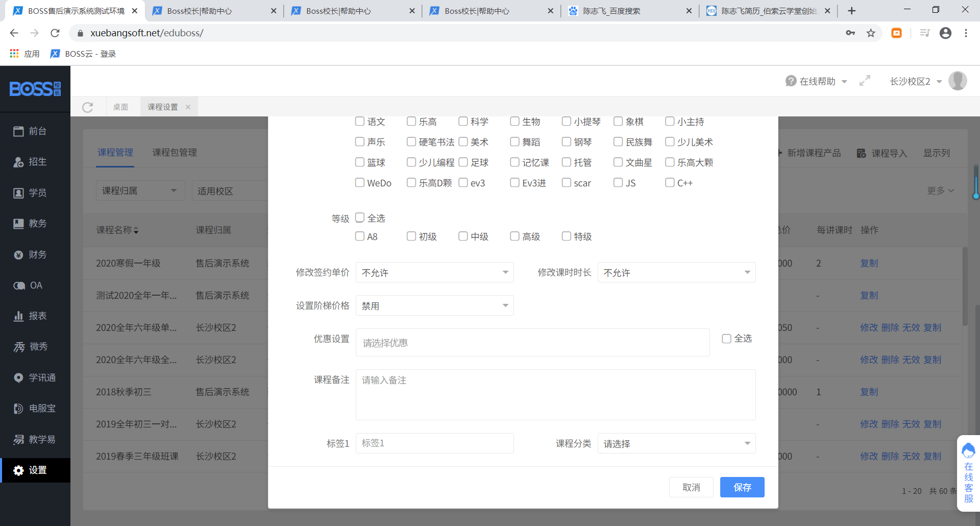
Task: Open the Chrome apps grid (应用)
Action: (x=14, y=54)
